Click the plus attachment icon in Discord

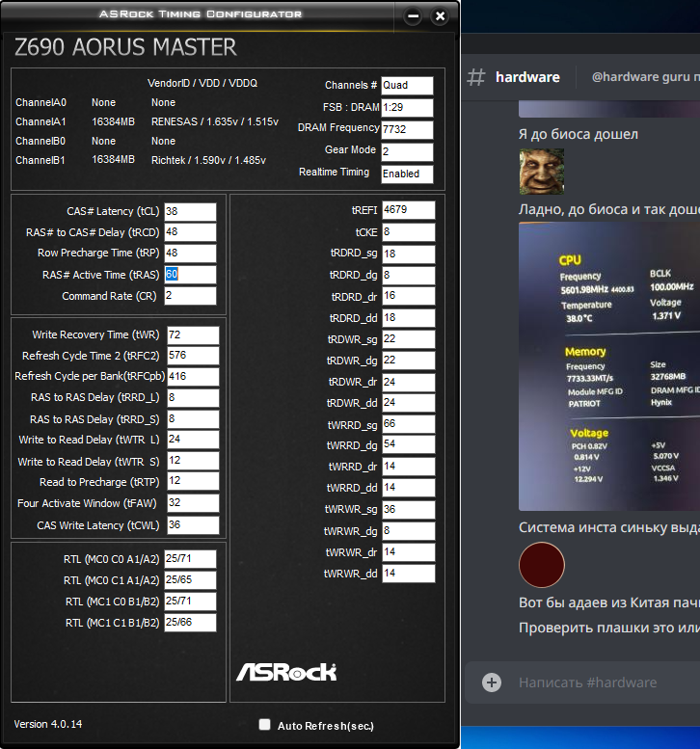pyautogui.click(x=492, y=682)
